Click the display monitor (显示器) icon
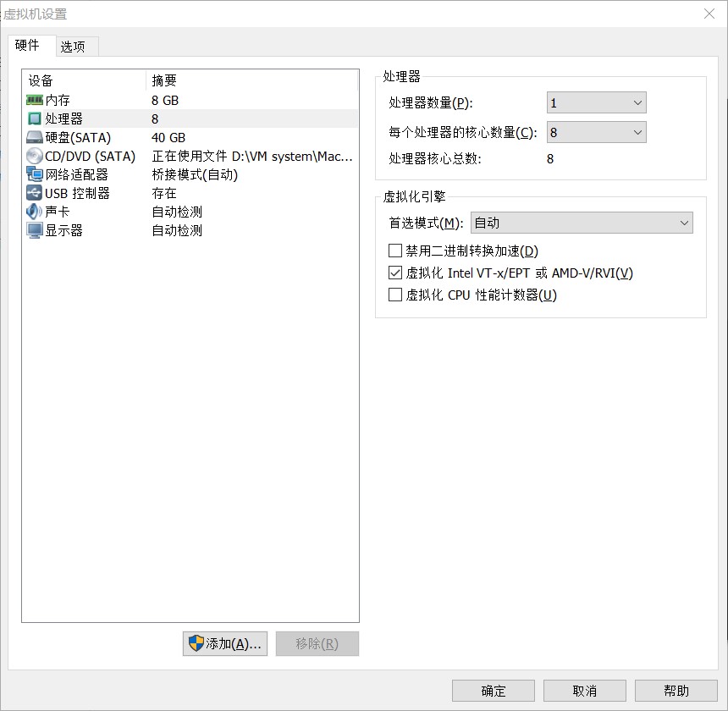The height and width of the screenshot is (711, 728). [x=35, y=231]
